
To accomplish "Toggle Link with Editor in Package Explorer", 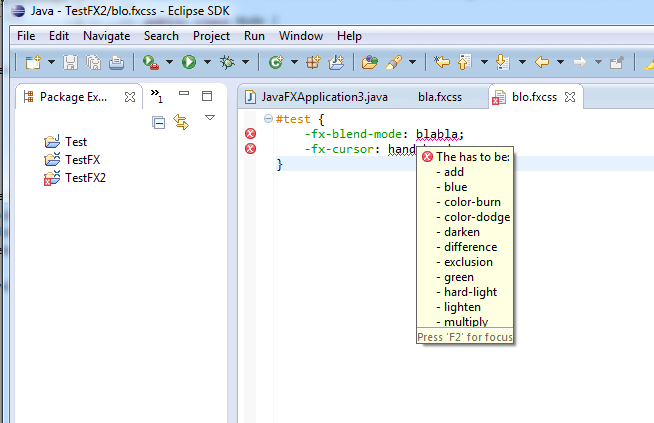I will [x=181, y=122].
